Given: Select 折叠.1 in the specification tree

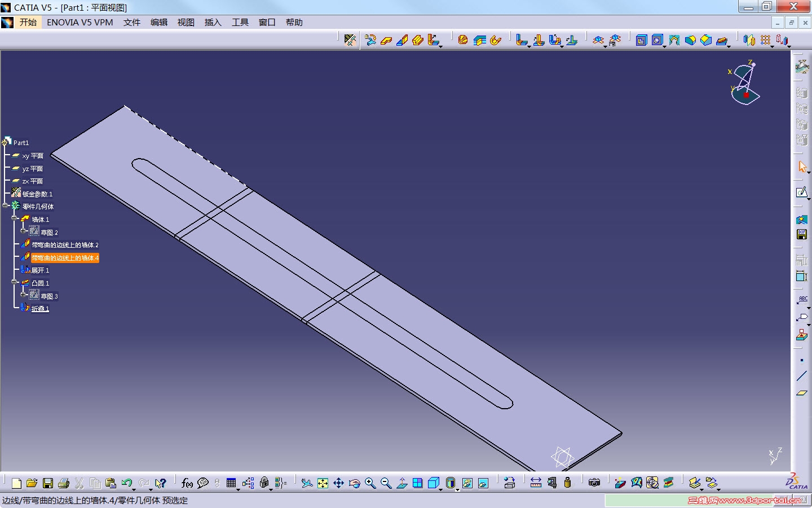Looking at the screenshot, I should coord(40,309).
